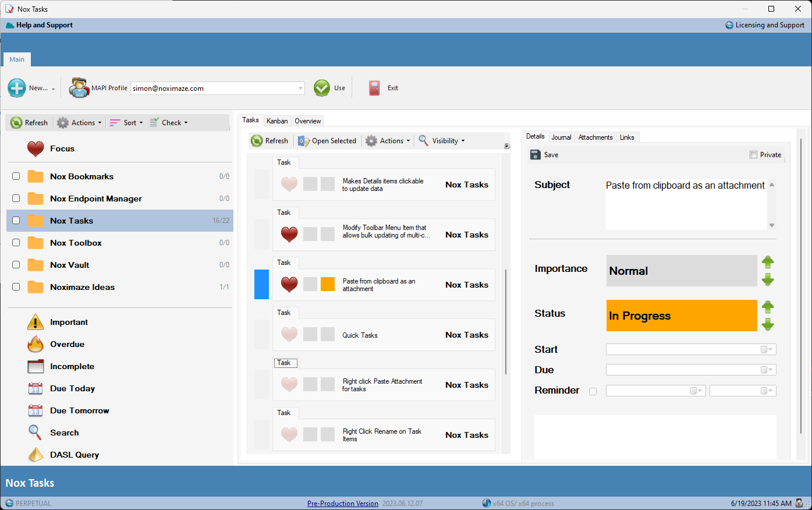
Task: Move Status back with green down arrow
Action: [768, 324]
